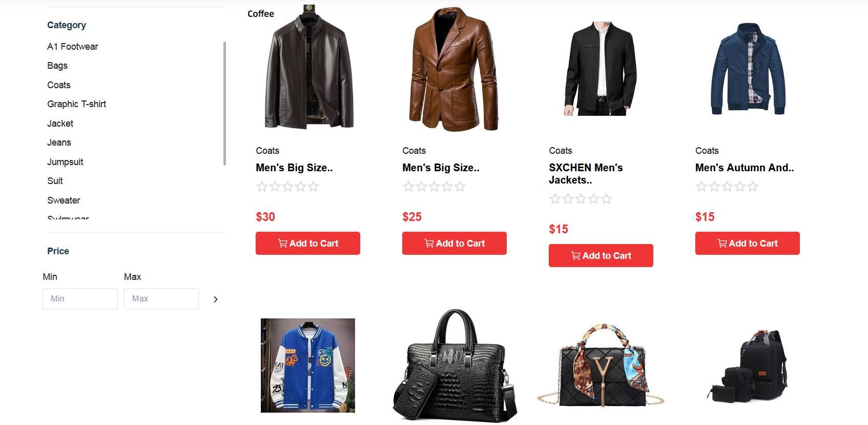Click fourth star under Men's Autumn And
Image resolution: width=868 pixels, height=425 pixels.
tap(740, 187)
